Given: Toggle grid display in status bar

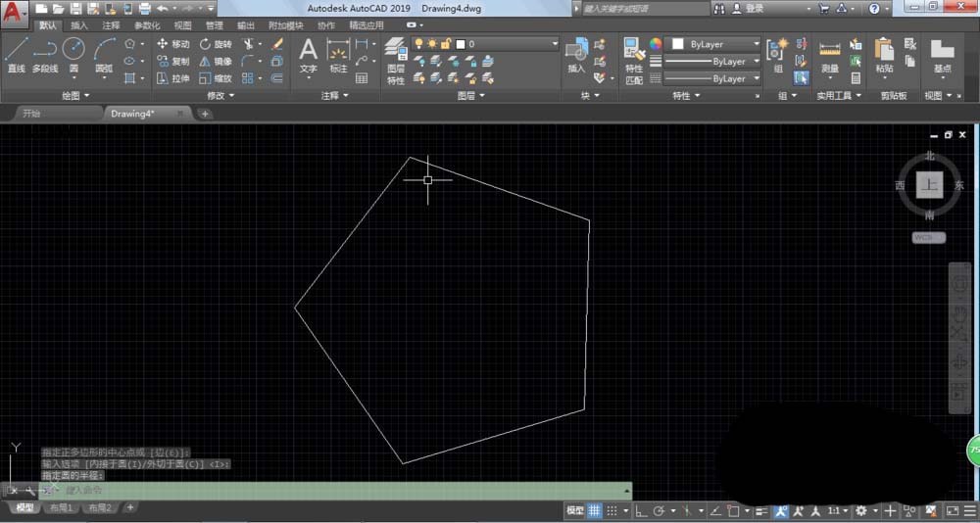Looking at the screenshot, I should click(594, 510).
